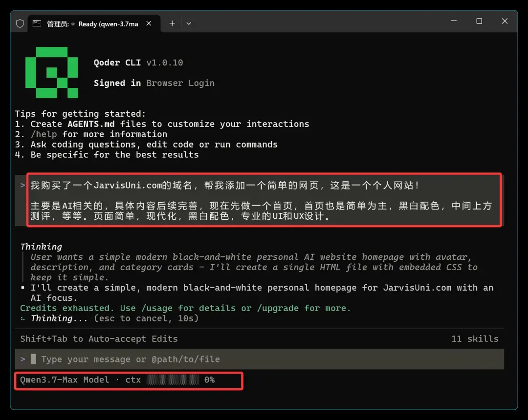
Task: Click the ctx context usage progress bar
Action: [x=173, y=379]
